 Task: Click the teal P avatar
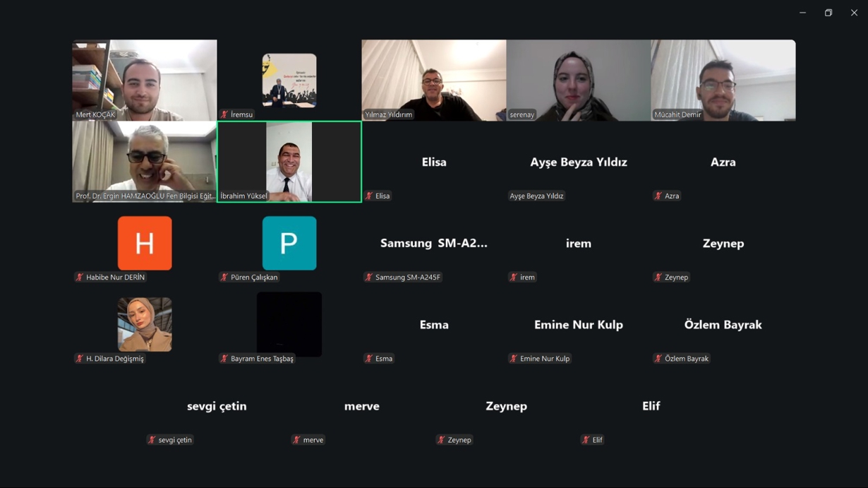pyautogui.click(x=289, y=243)
